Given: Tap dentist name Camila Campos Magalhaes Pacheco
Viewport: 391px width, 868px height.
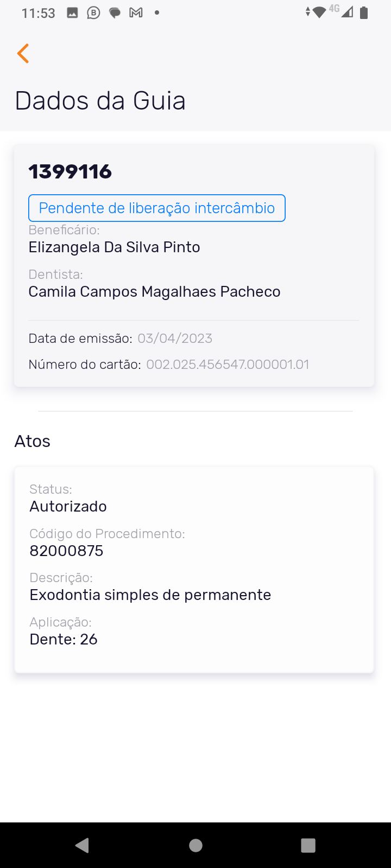Looking at the screenshot, I should coord(154,292).
